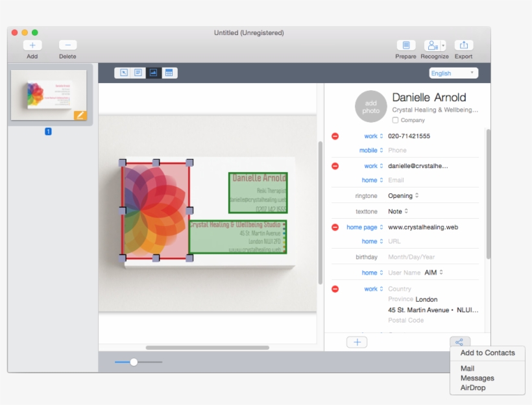Adjust the zoom slider handle
This screenshot has width=532, height=405.
point(135,362)
